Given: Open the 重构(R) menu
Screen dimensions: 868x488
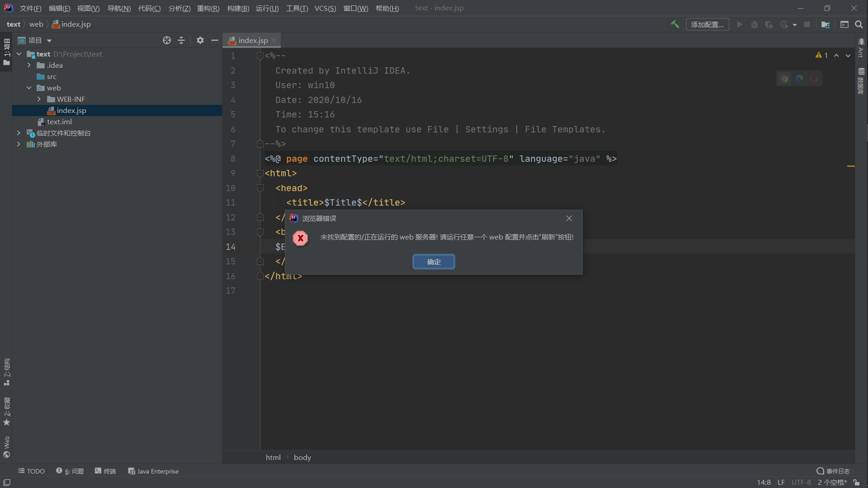Looking at the screenshot, I should click(x=208, y=8).
